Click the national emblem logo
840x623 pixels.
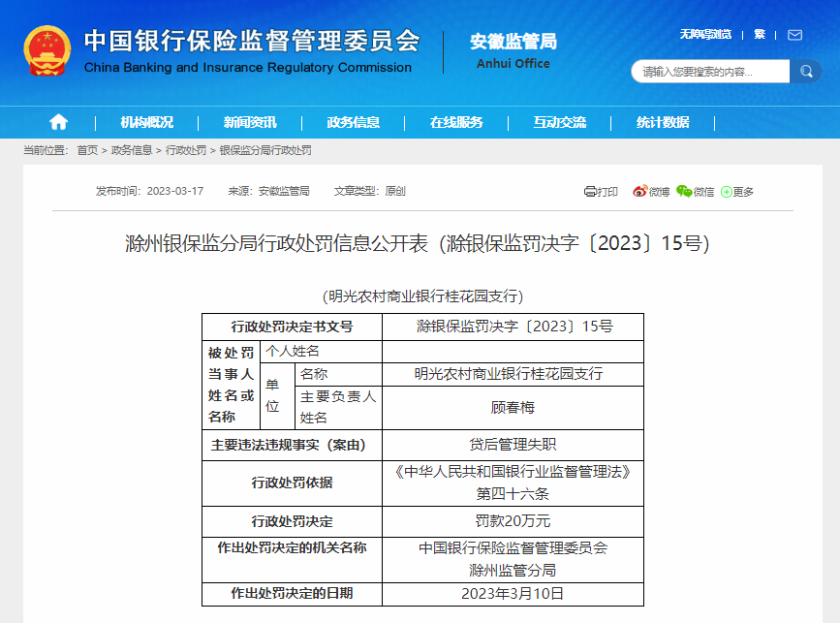[47, 51]
